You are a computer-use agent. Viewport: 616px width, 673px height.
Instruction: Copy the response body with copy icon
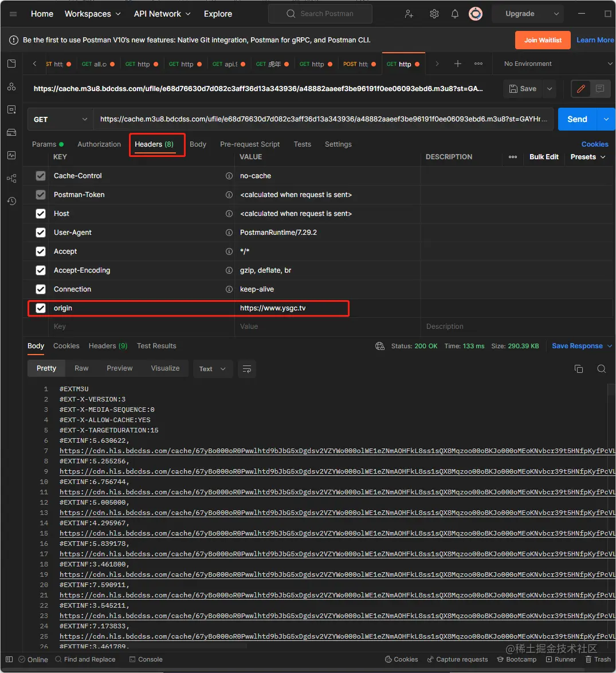click(579, 369)
